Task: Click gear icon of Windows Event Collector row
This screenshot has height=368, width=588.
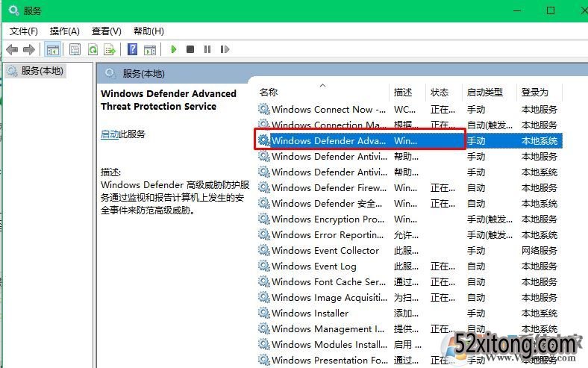Action: (264, 250)
